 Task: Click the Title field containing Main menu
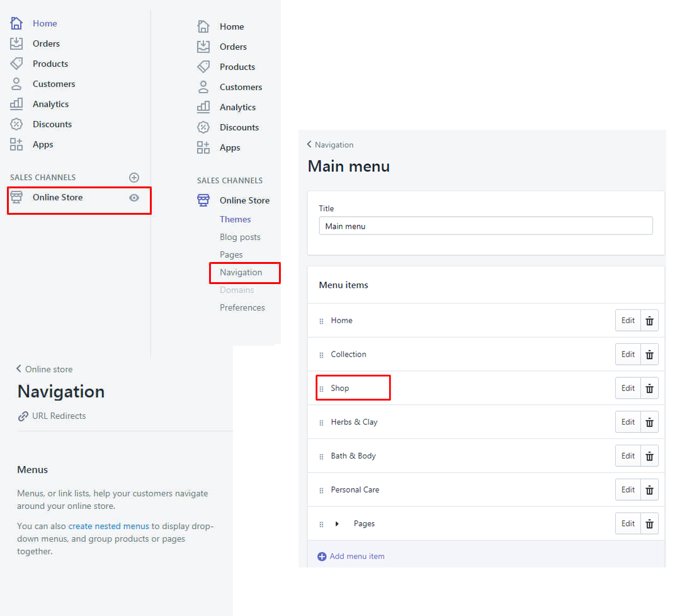(485, 226)
